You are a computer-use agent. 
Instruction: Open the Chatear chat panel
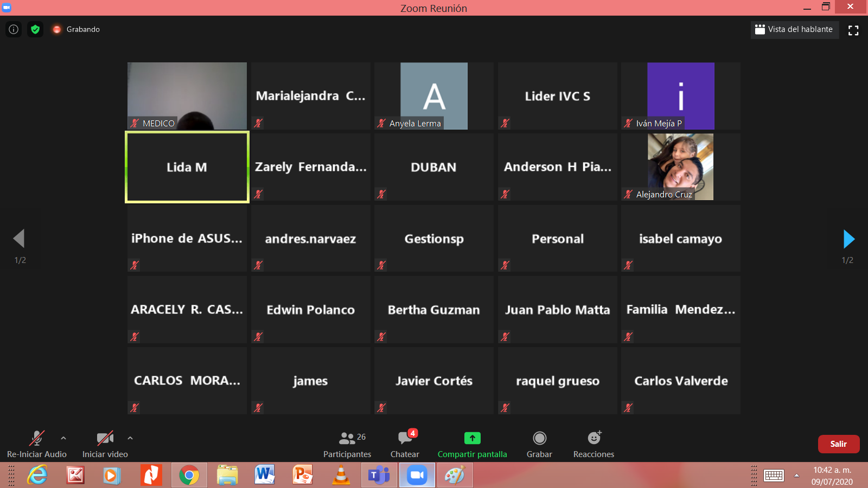405,444
